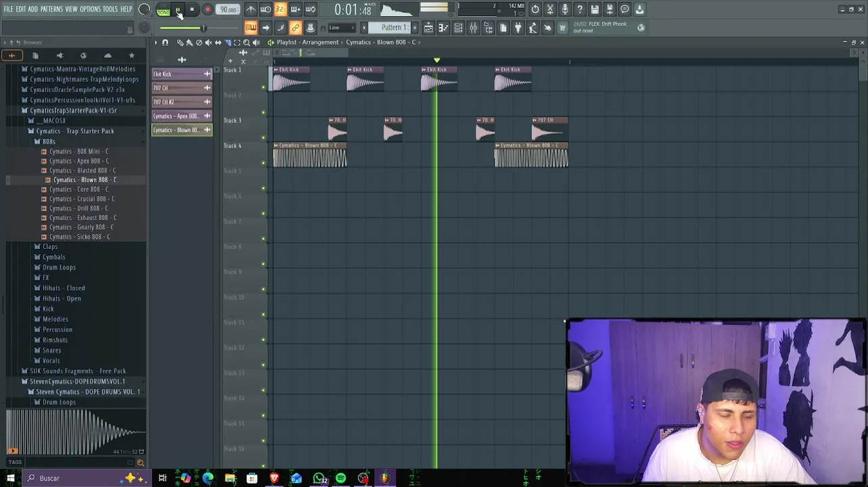Open the PATTERNS menu
This screenshot has height=487, width=868.
coord(51,9)
